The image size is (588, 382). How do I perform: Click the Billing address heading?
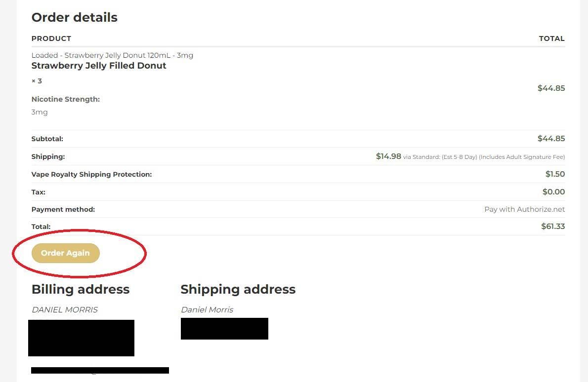tap(81, 289)
